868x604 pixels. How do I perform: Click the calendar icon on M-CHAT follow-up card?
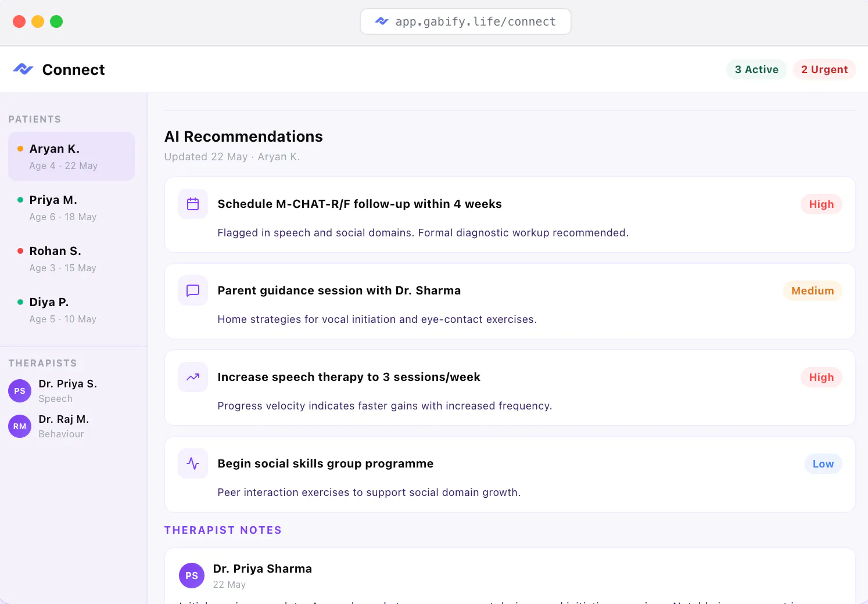(193, 204)
